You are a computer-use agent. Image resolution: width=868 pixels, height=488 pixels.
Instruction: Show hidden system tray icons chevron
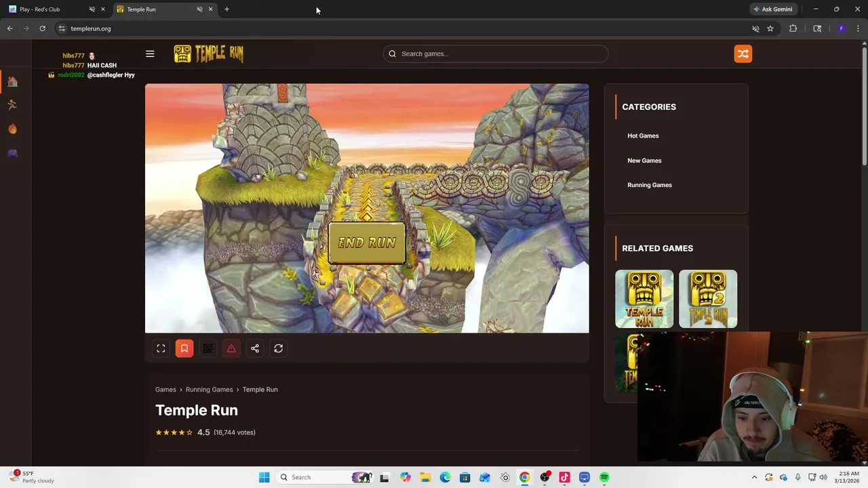click(x=754, y=477)
